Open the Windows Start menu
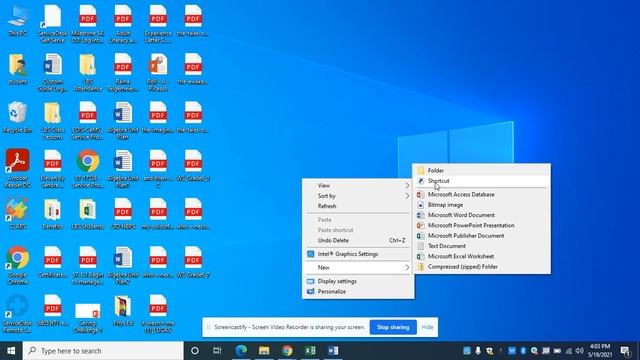Image resolution: width=640 pixels, height=360 pixels. 11,351
